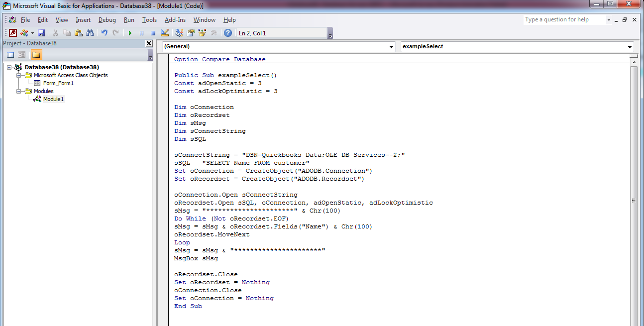
Task: Click the End Sub code line
Action: click(x=188, y=306)
